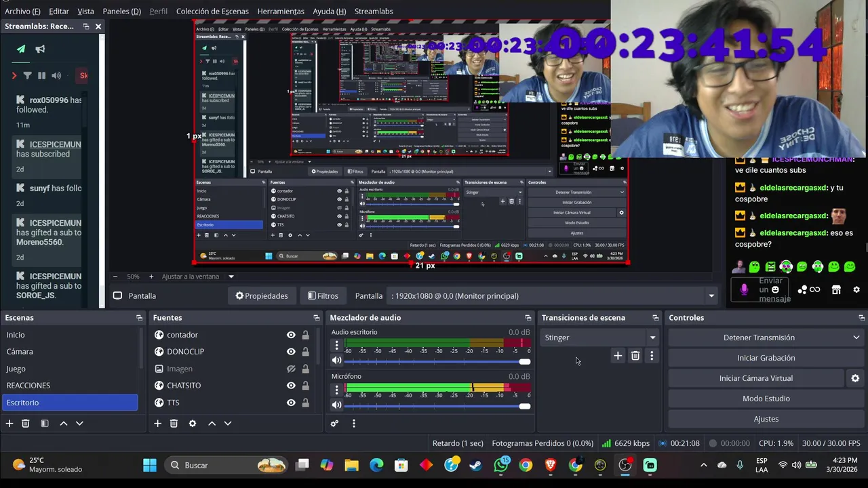Open WhatsApp from taskbar
Screen dimensions: 868x488
pos(501,465)
